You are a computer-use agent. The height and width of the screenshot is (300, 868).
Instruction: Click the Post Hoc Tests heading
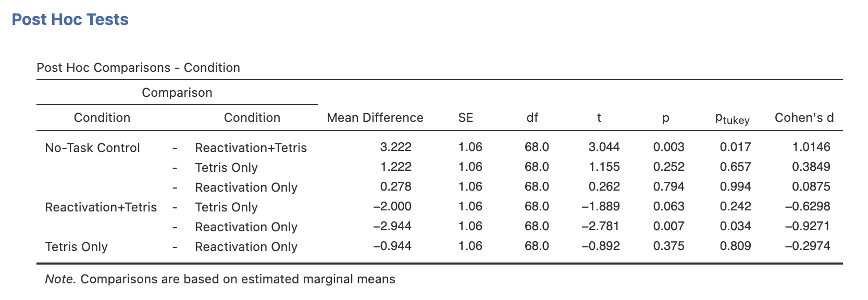(x=70, y=19)
